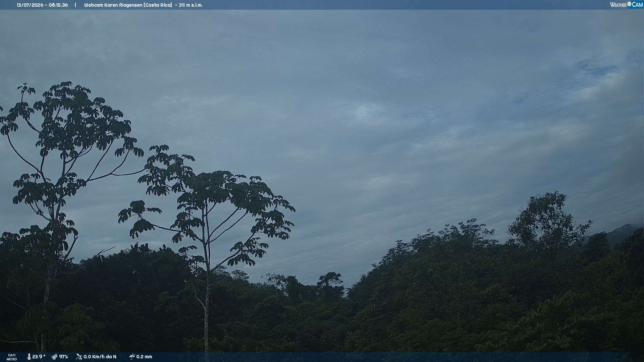Click the humidity droplets icon
Image resolution: width=644 pixels, height=362 pixels.
click(54, 357)
